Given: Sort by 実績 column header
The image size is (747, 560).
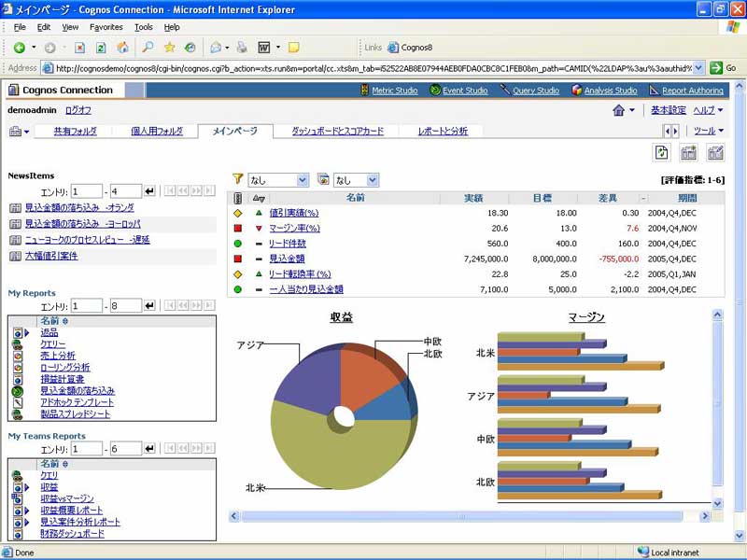Looking at the screenshot, I should pyautogui.click(x=473, y=198).
